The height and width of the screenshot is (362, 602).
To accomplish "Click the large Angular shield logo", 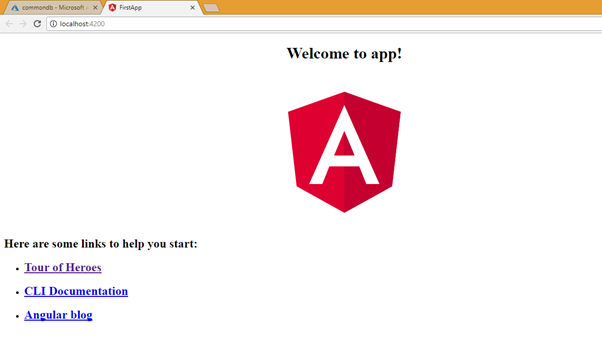I will (344, 152).
